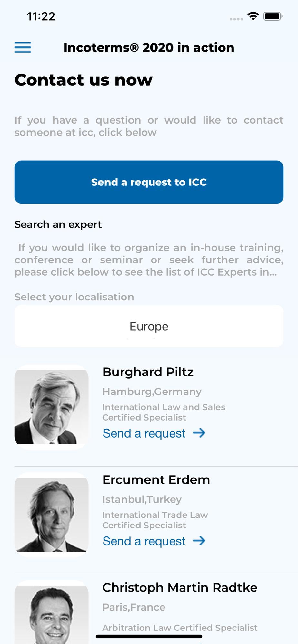Tap the home indicator bar

(149, 636)
